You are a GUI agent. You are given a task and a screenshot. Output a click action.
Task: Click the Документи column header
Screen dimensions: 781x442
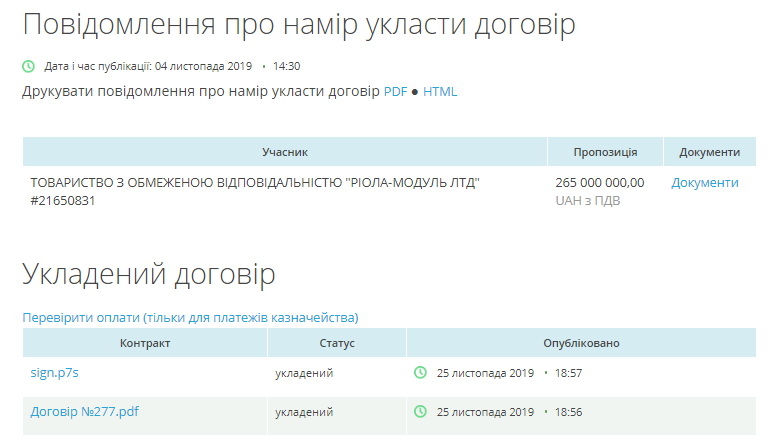pos(709,152)
